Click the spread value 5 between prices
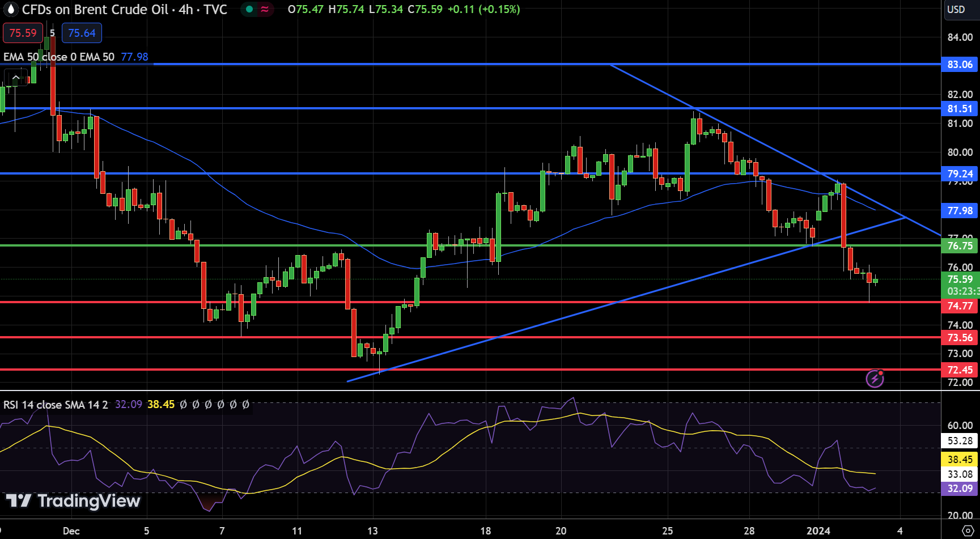This screenshot has width=980, height=539. coord(52,33)
